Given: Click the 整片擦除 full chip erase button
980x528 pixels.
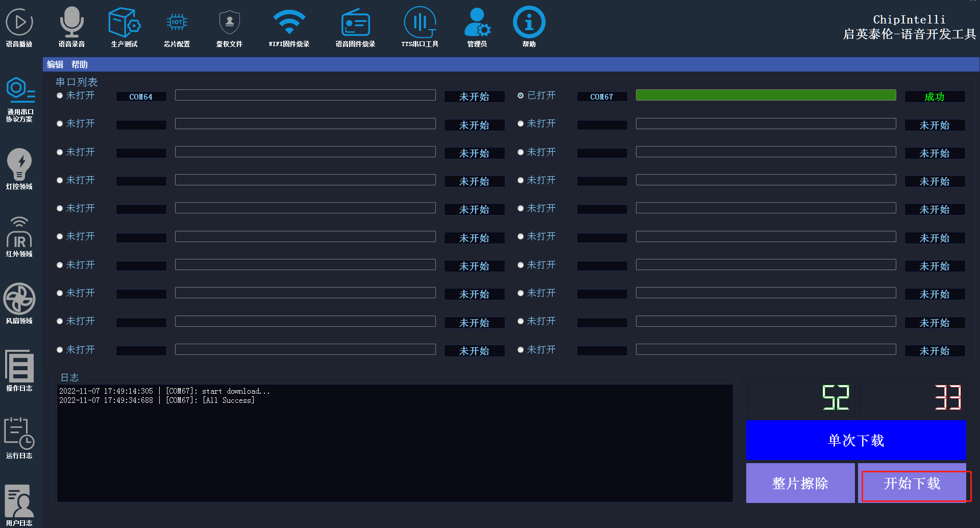Looking at the screenshot, I should click(x=800, y=483).
